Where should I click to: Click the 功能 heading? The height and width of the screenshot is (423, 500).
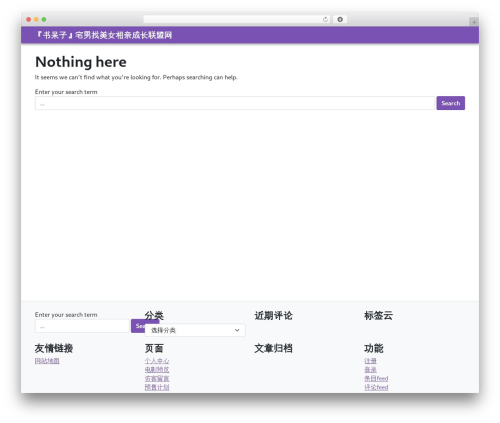point(374,348)
